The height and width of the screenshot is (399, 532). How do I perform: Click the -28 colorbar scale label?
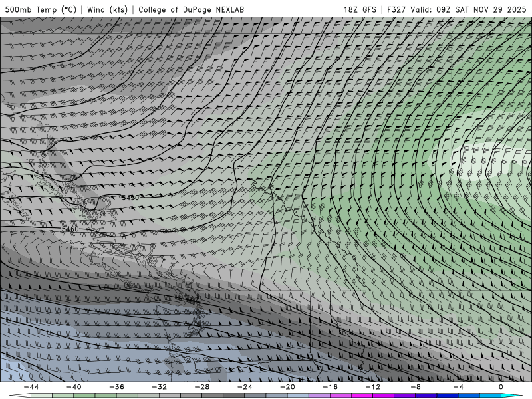tap(202, 387)
